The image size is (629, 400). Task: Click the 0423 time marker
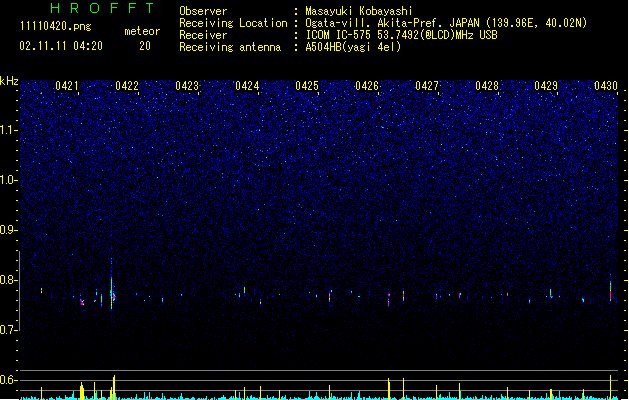tap(187, 86)
